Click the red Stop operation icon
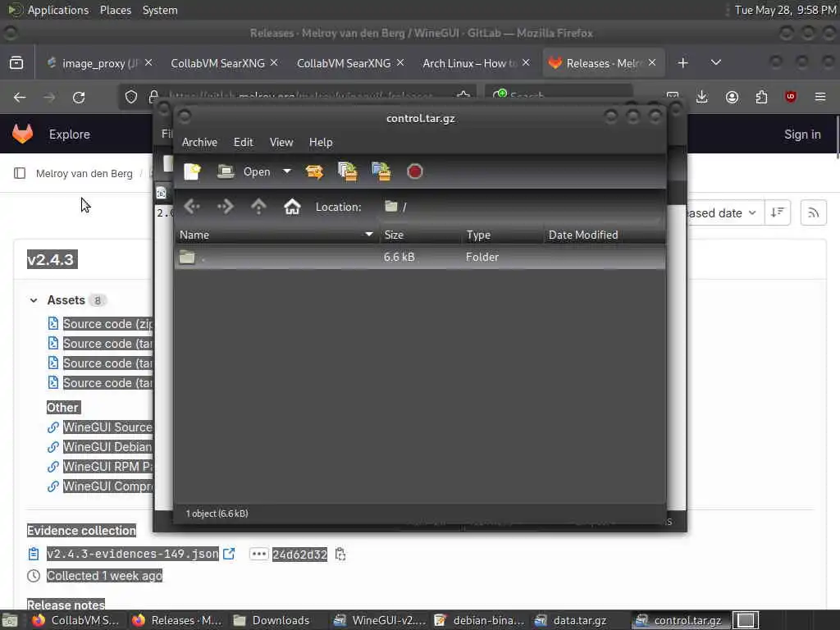The image size is (840, 630). click(x=414, y=171)
